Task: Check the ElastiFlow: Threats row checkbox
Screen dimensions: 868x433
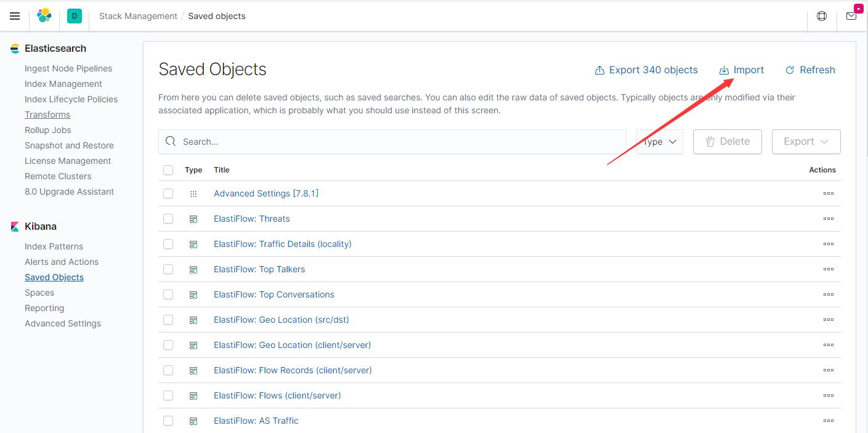Action: pos(168,219)
